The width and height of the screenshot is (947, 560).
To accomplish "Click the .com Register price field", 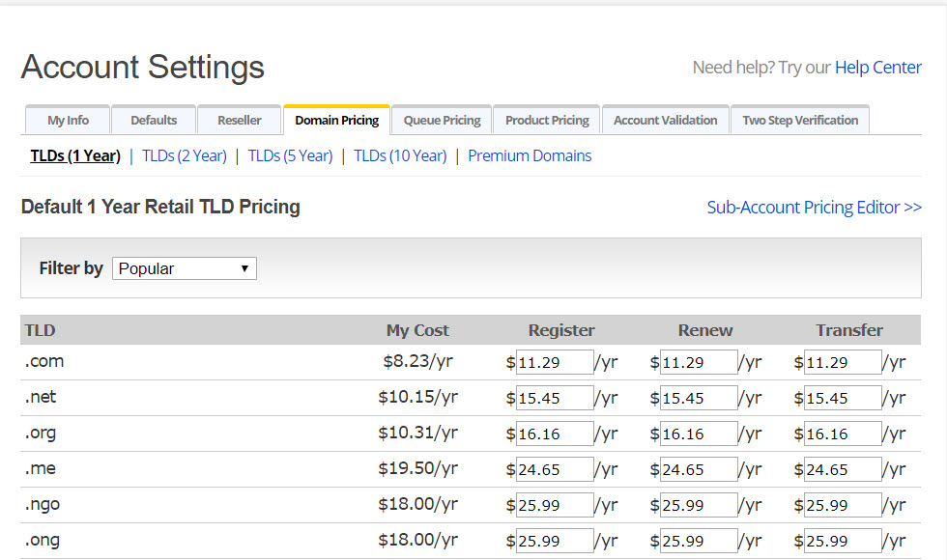I will (555, 362).
